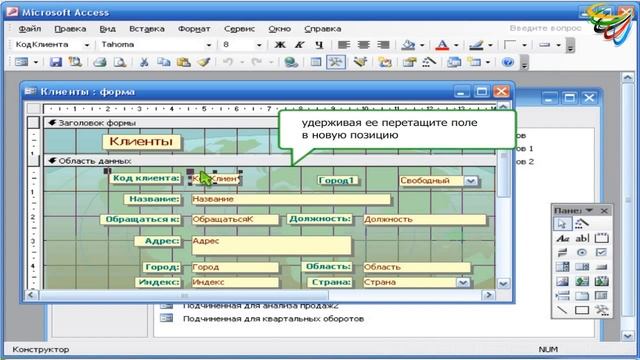The image size is (640, 360).
Task: Save the form with the floppy disk icon
Action: tap(56, 62)
